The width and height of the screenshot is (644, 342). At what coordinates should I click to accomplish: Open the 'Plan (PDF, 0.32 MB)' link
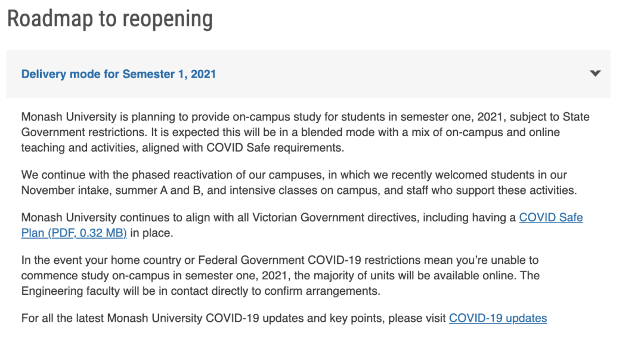[x=74, y=233]
